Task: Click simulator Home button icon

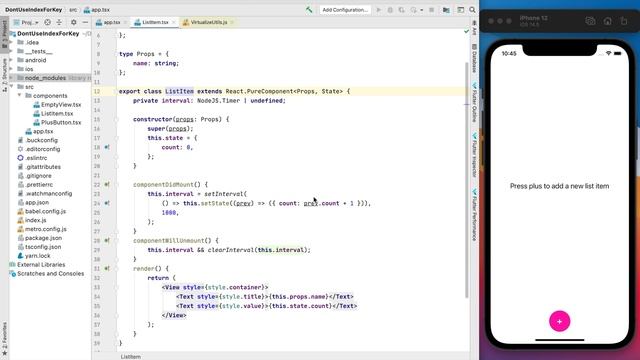Action: click(608, 21)
